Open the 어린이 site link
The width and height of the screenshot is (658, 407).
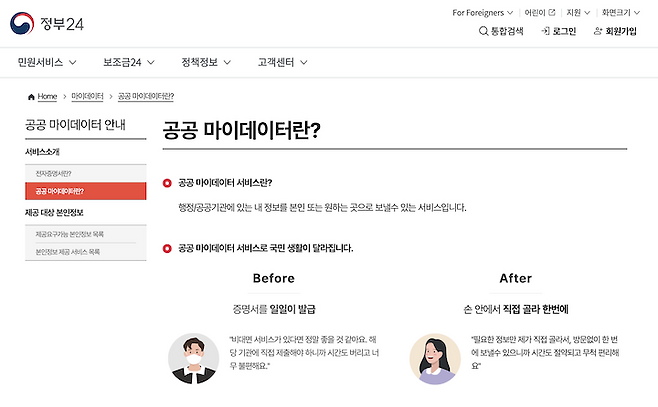click(540, 13)
